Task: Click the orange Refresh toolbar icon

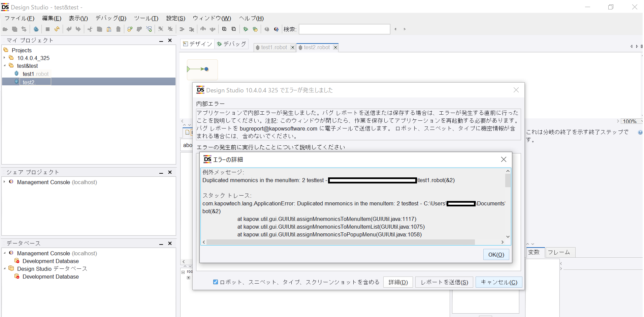Action: click(57, 29)
